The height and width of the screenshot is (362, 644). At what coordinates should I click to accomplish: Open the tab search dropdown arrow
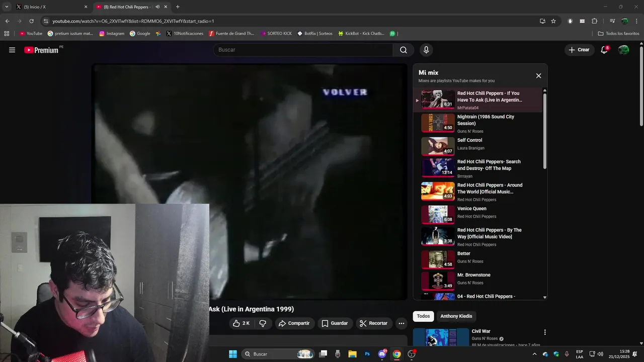coord(7,7)
